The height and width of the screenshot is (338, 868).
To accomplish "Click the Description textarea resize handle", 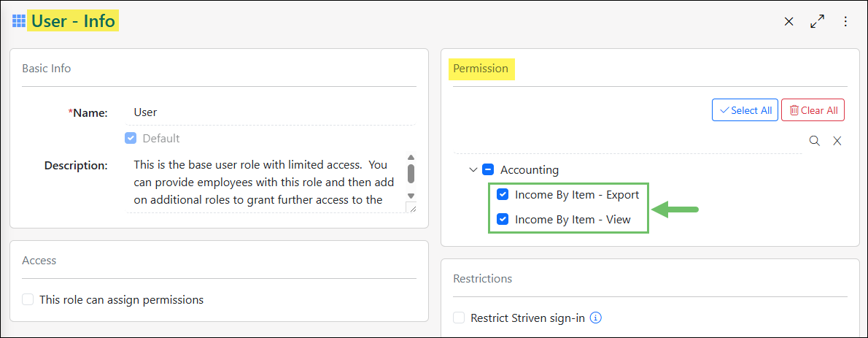I will click(411, 207).
